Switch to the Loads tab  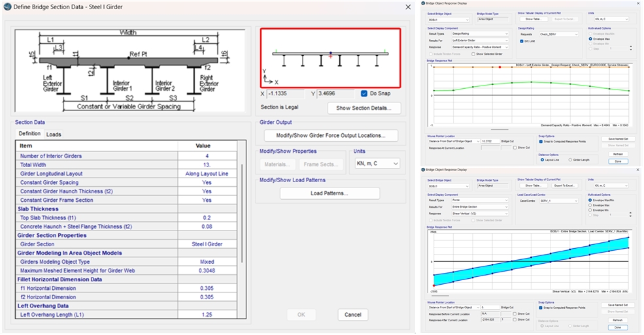pyautogui.click(x=54, y=134)
